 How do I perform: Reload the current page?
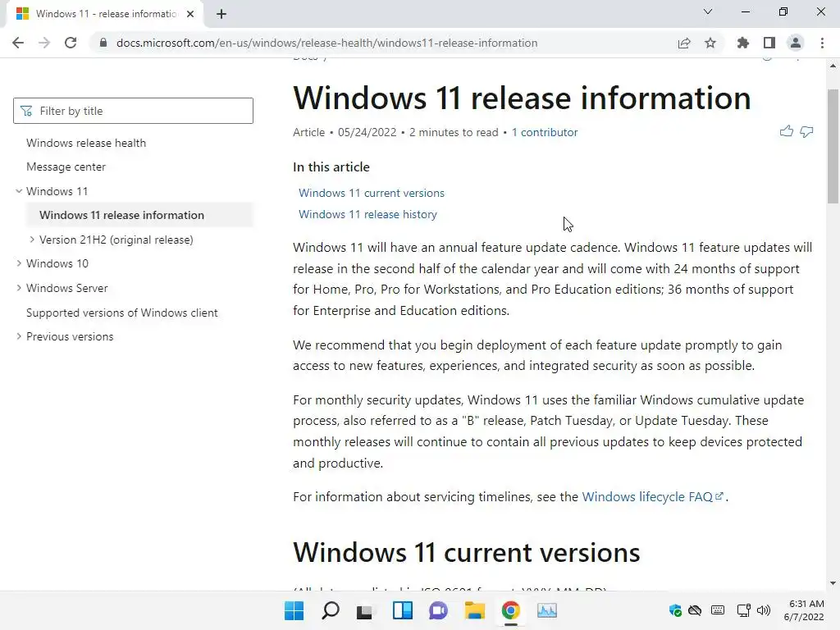click(71, 43)
